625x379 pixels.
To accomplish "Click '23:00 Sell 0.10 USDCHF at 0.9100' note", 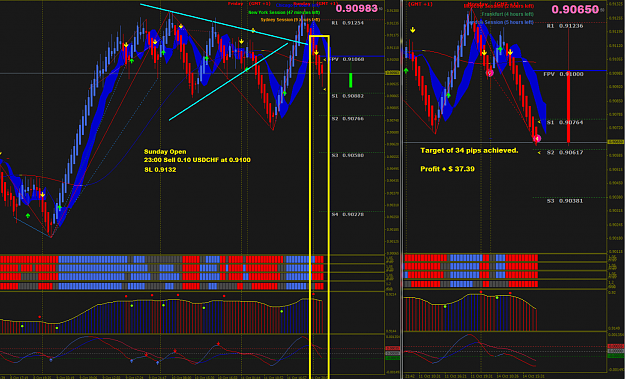I will [197, 160].
